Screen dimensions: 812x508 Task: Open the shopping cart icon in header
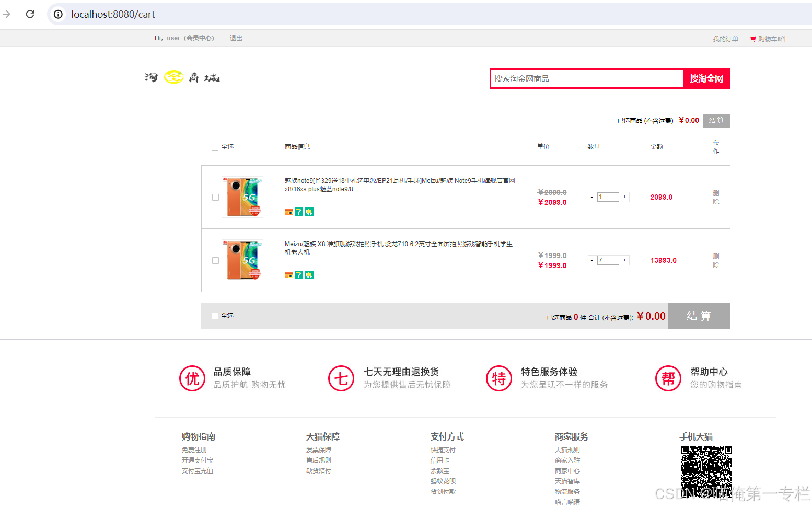click(753, 39)
